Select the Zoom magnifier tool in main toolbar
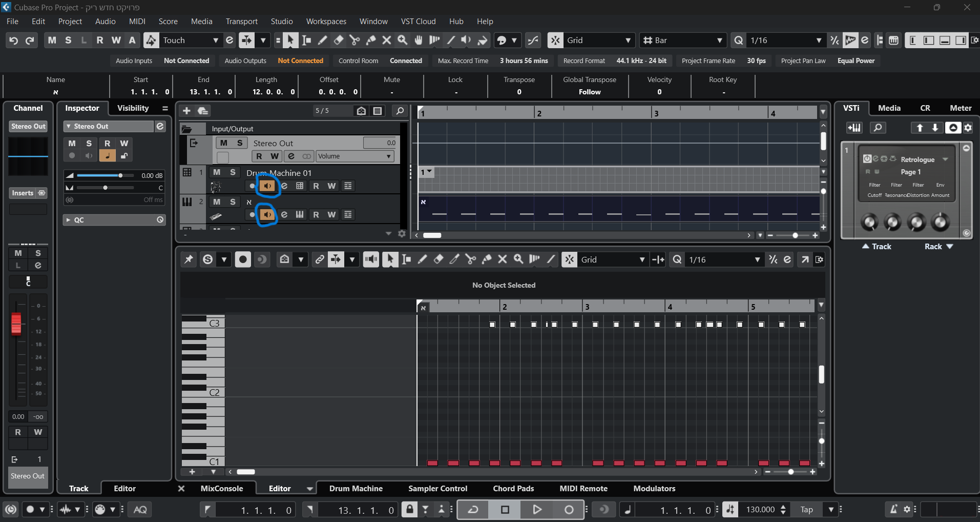This screenshot has width=980, height=522. click(403, 40)
